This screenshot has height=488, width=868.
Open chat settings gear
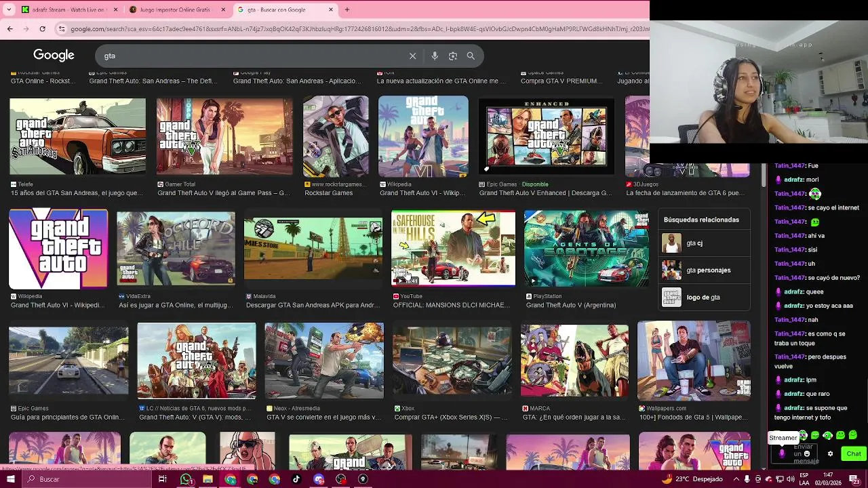[x=830, y=454]
